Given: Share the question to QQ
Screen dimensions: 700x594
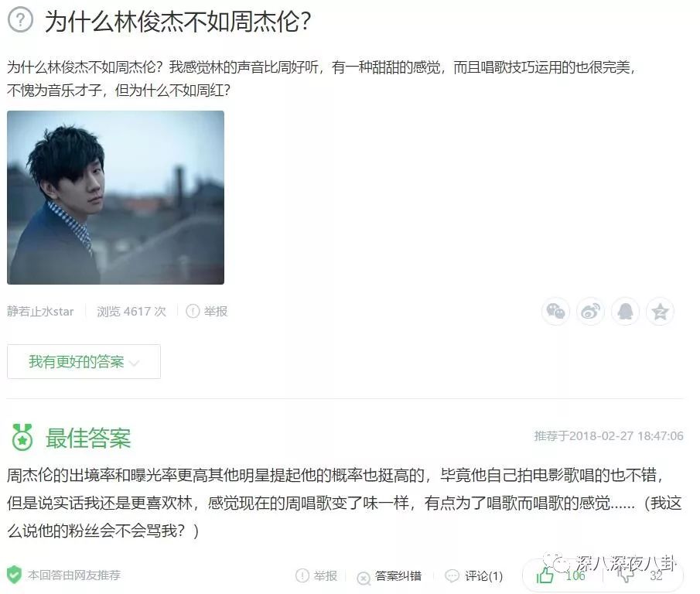Looking at the screenshot, I should click(x=625, y=311).
